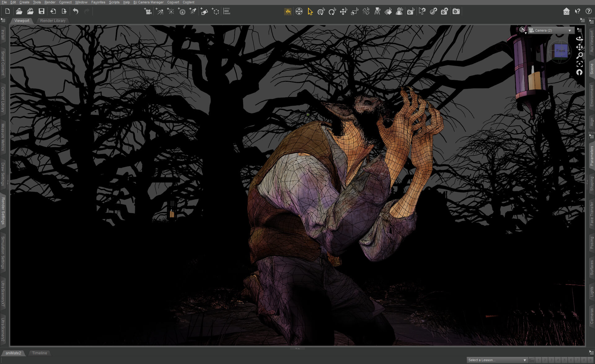This screenshot has width=595, height=364.
Task: Toggle the Surface Selection tool
Action: 388,11
